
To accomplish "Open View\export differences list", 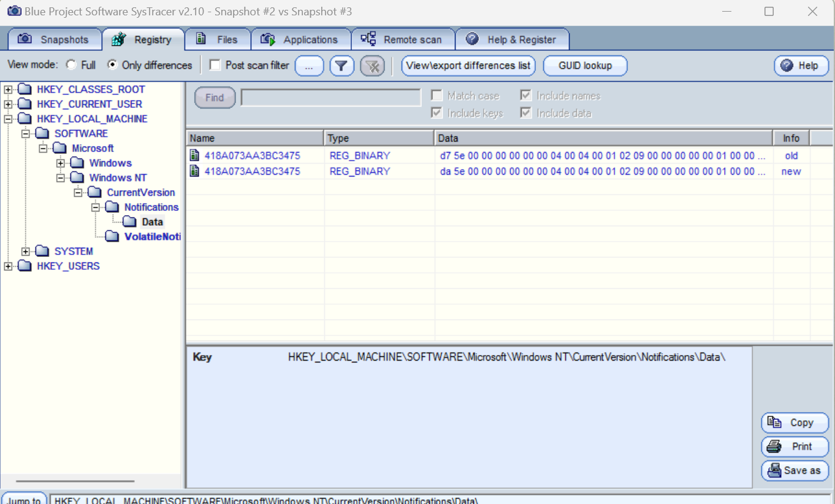I will [468, 66].
